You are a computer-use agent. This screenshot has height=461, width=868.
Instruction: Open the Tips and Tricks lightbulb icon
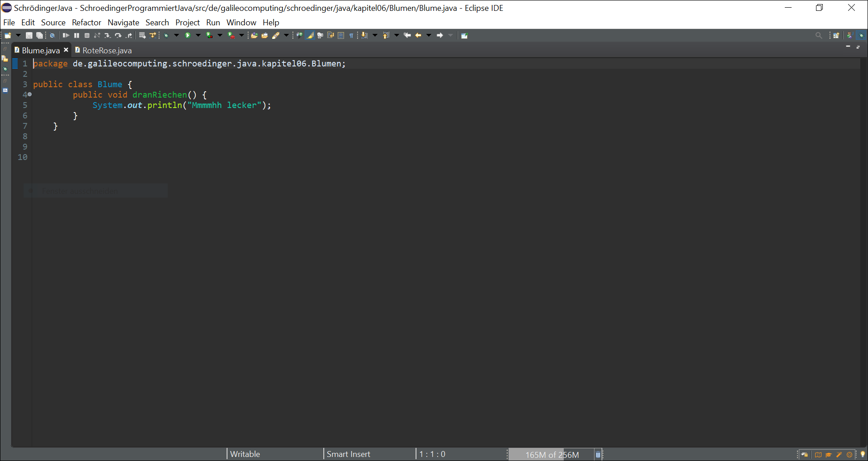(862, 455)
